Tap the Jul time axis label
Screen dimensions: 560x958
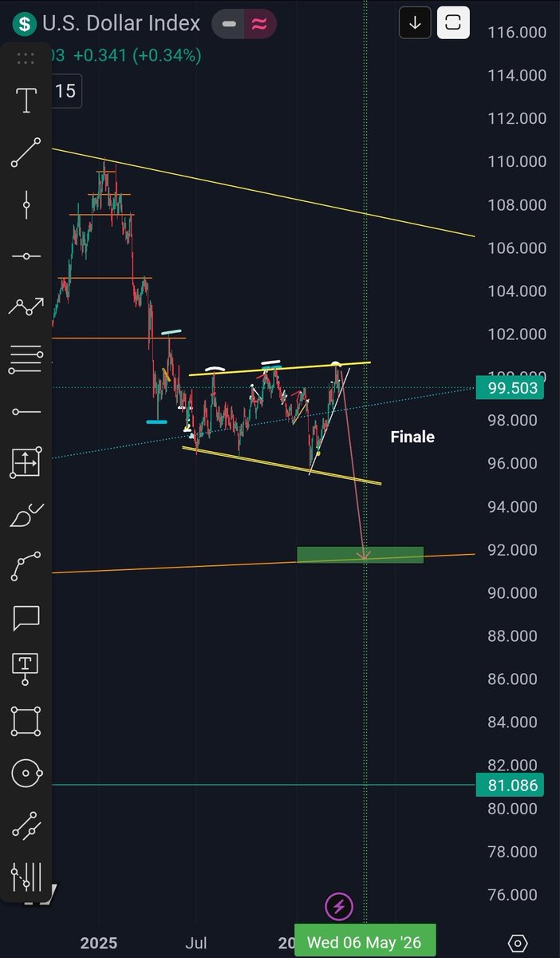[196, 943]
